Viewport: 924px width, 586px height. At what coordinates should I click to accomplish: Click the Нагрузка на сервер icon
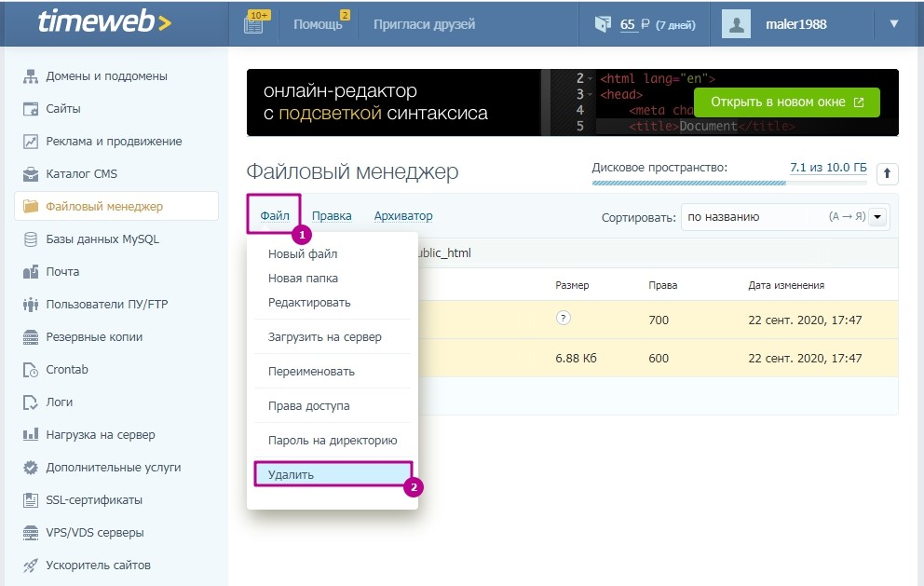coord(30,435)
